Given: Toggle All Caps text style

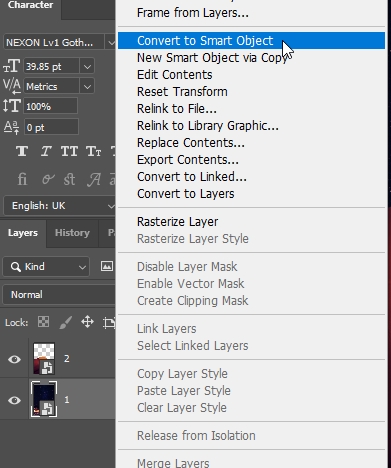Looking at the screenshot, I should coord(69,151).
